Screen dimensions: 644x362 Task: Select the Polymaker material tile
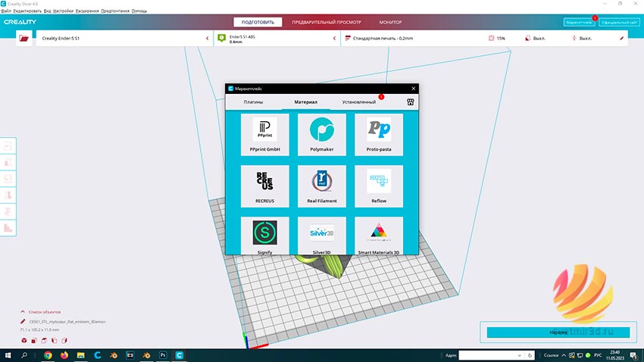(321, 135)
